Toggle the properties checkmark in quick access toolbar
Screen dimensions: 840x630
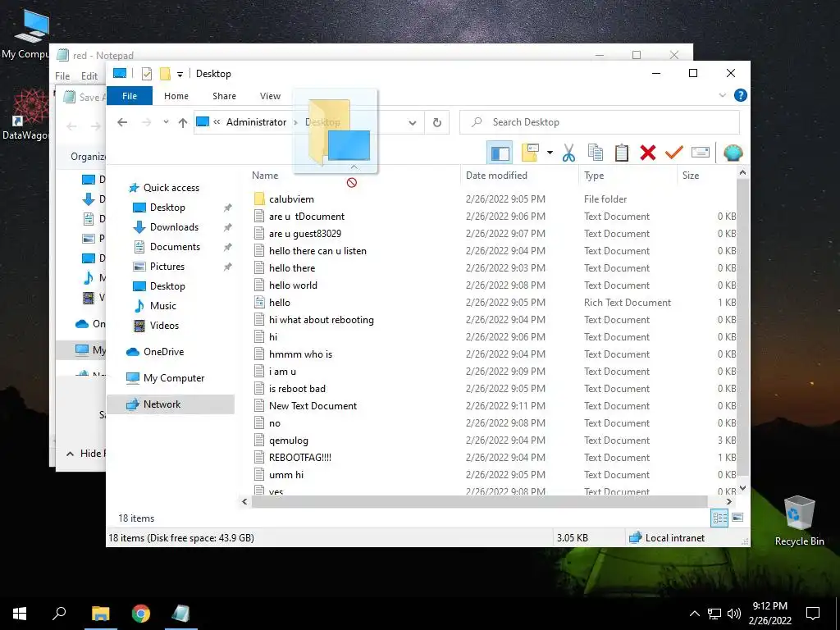coord(147,74)
